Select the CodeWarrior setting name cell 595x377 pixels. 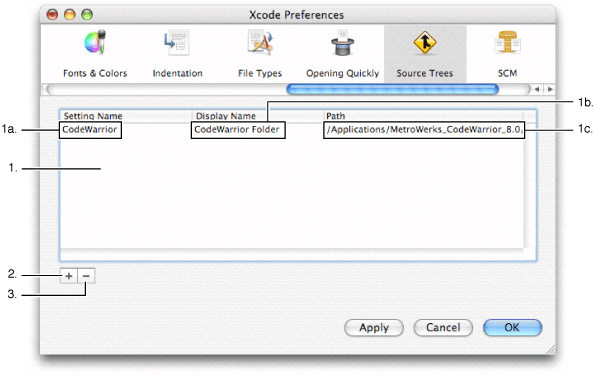point(90,130)
